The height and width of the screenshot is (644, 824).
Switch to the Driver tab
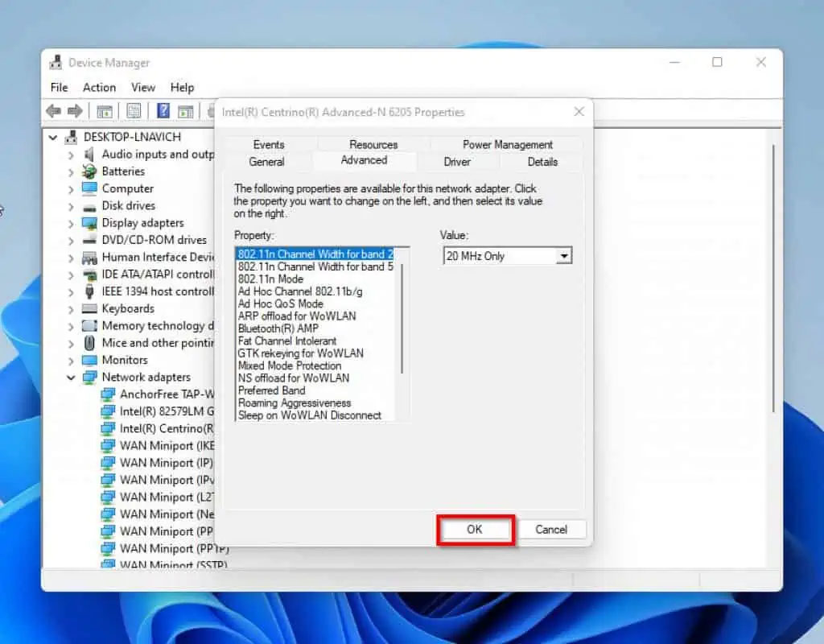[x=457, y=162]
